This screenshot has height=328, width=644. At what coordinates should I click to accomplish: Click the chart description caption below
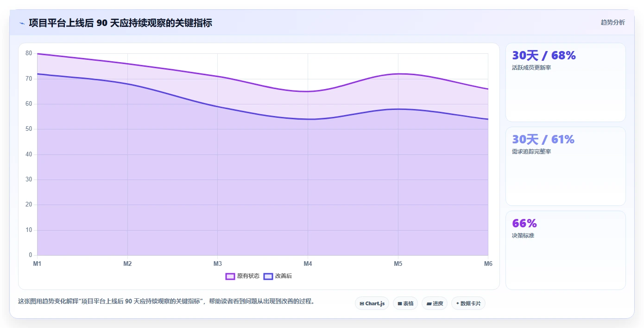point(168,301)
